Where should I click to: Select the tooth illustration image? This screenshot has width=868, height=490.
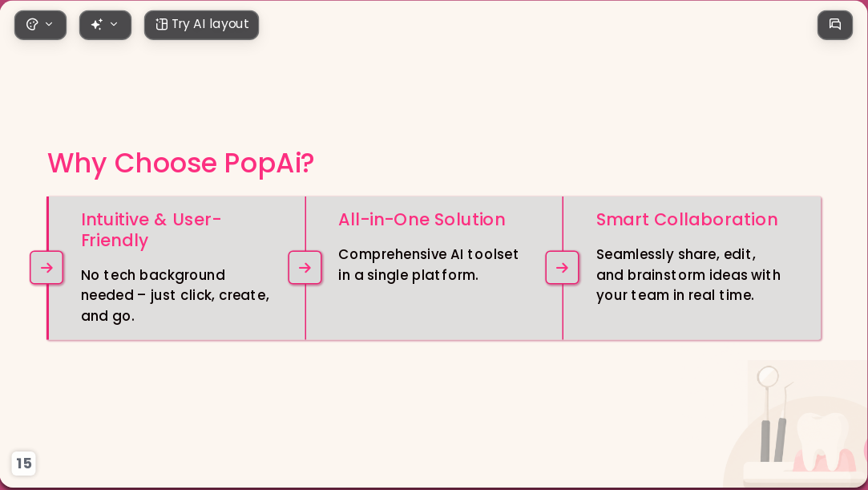pyautogui.click(x=821, y=440)
